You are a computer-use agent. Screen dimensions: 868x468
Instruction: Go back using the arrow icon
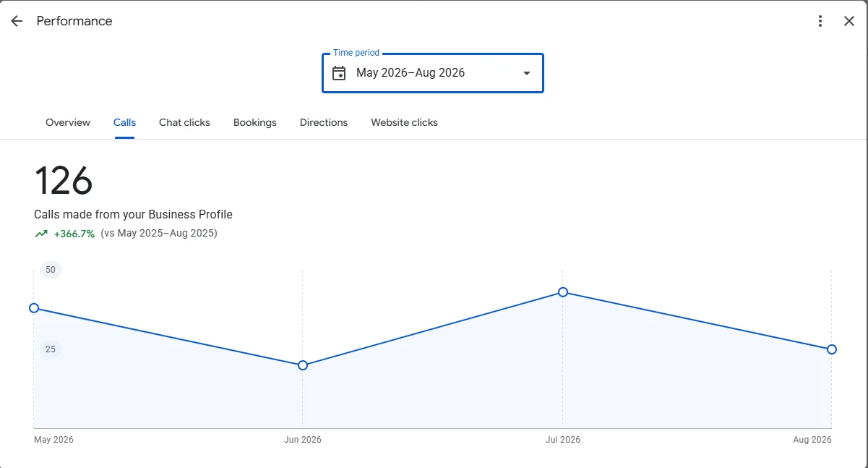click(x=17, y=21)
